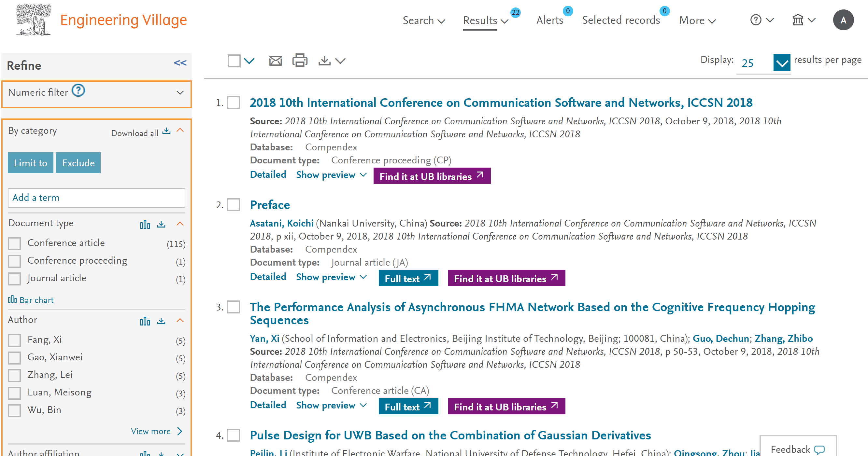Check the box for result 1
Image resolution: width=868 pixels, height=456 pixels.
(x=234, y=103)
